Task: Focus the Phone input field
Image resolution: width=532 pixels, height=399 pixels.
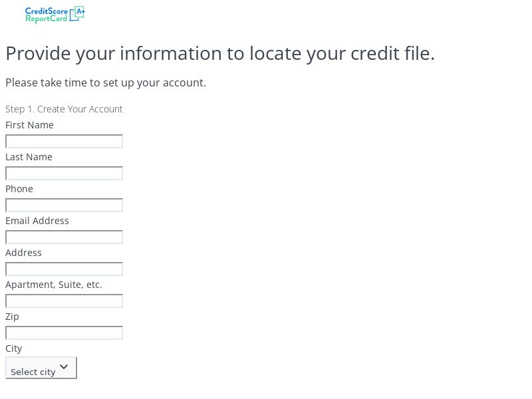Action: coord(64,205)
